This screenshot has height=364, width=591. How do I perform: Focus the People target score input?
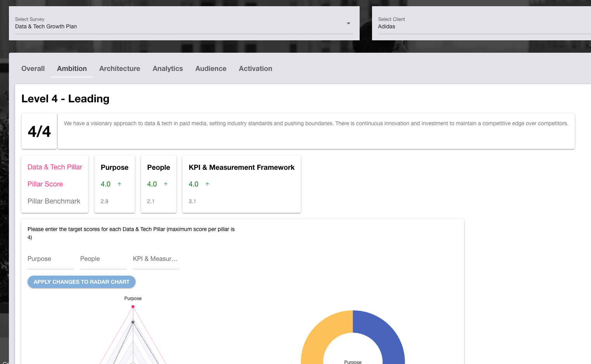point(103,259)
